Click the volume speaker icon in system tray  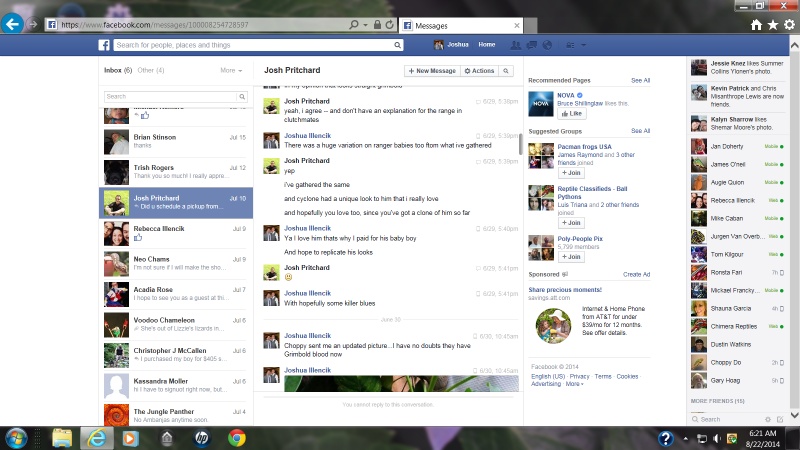(x=717, y=439)
